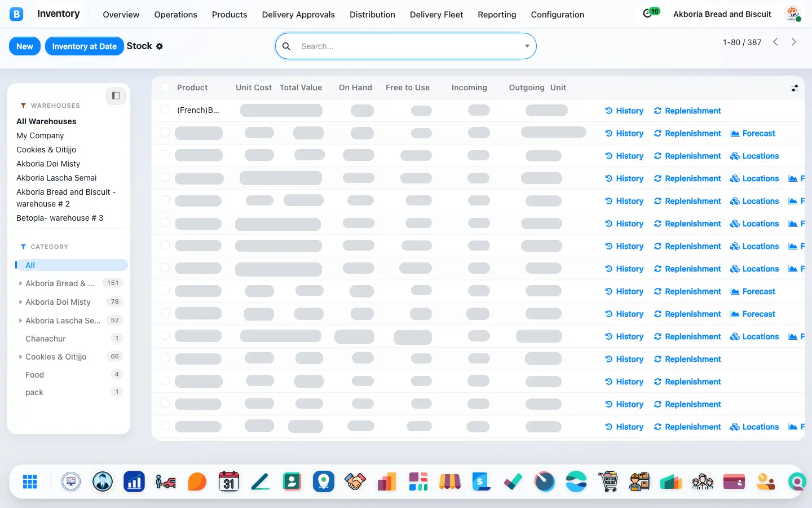Image resolution: width=812 pixels, height=508 pixels.
Task: Open the Products menu
Action: pyautogui.click(x=230, y=15)
